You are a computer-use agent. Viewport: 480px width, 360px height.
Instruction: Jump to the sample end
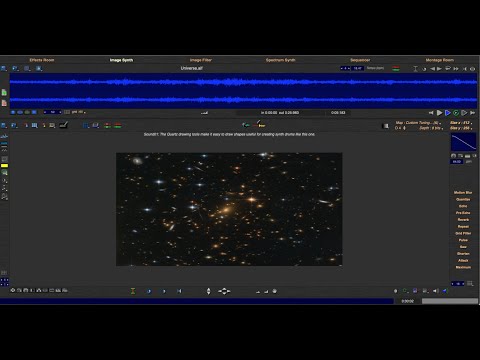[x=473, y=113]
